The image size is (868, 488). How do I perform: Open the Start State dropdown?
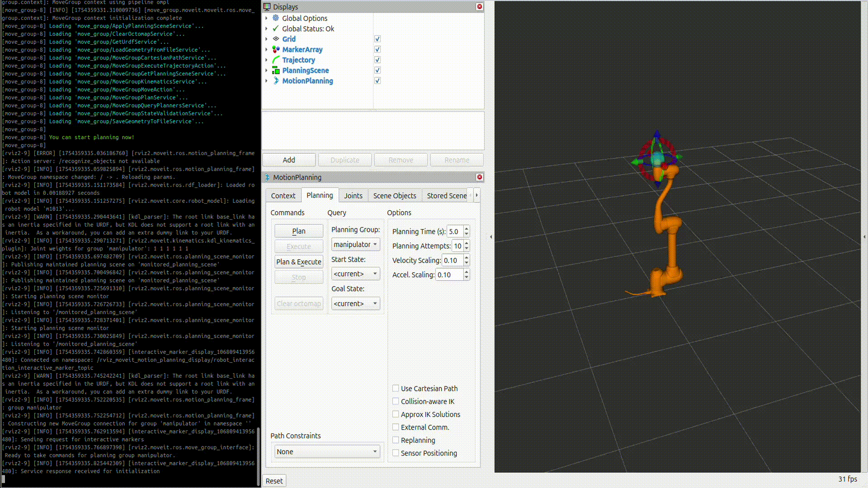click(x=356, y=274)
